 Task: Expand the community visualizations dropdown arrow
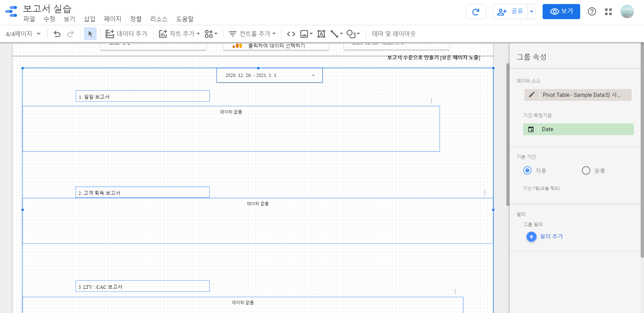(x=216, y=34)
